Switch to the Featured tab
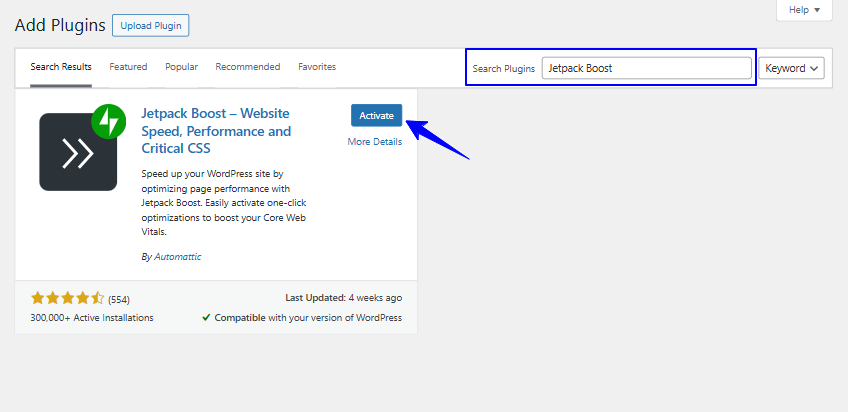The image size is (848, 412). (x=128, y=67)
